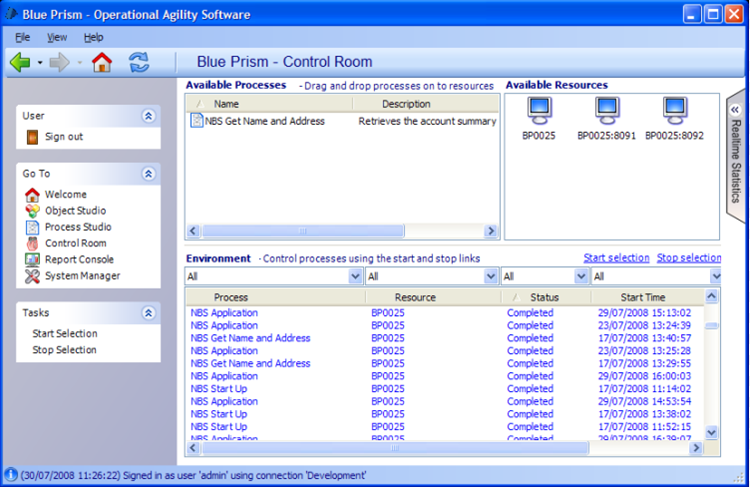
Task: Open Process Studio from the sidebar
Action: [77, 227]
